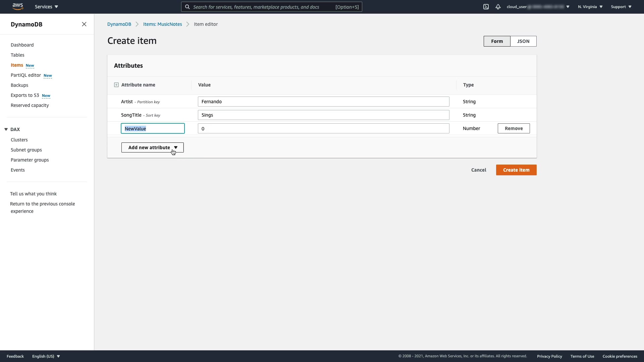Viewport: 644px width, 362px height.
Task: Click the search magnifier icon
Action: tap(187, 7)
